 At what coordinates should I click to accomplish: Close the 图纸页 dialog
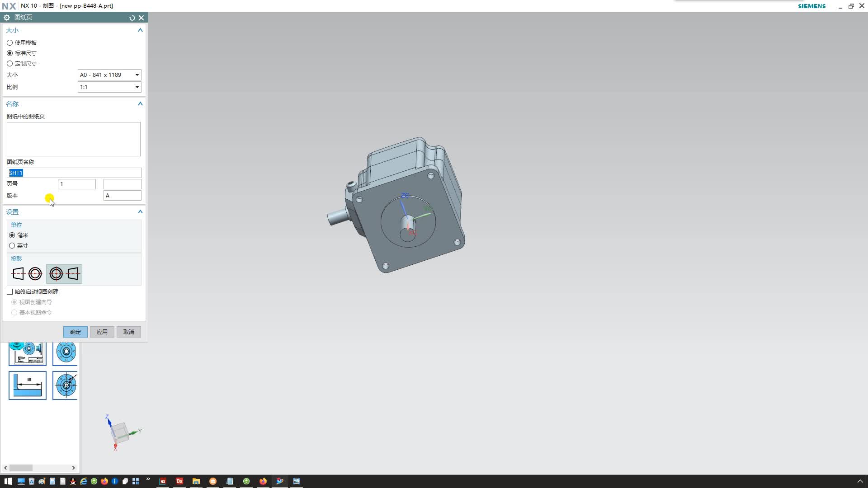click(x=142, y=18)
